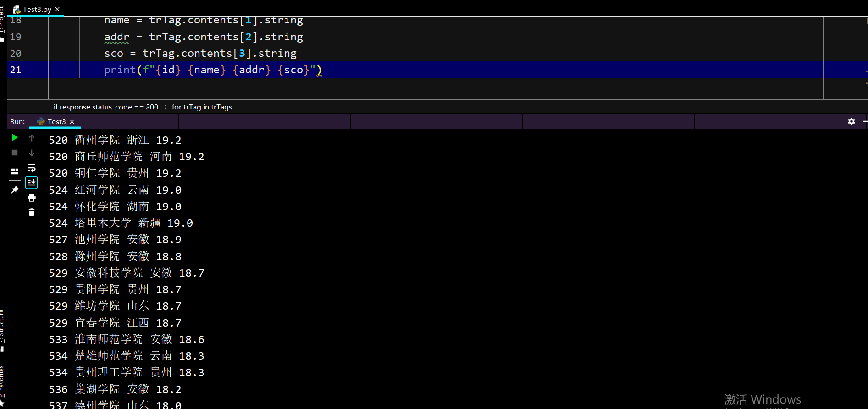Pin the Run tab with the pin icon
Viewport: 868px width, 409px height.
(x=15, y=190)
